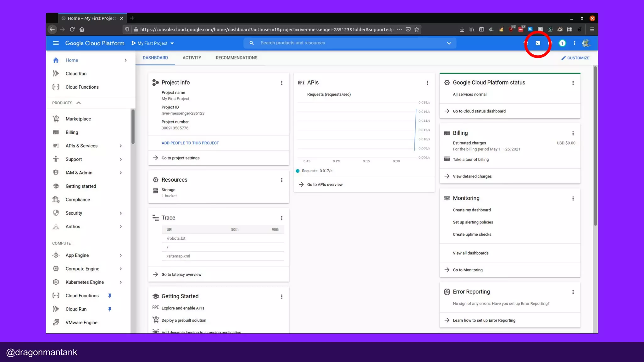Switch to the RECOMMENDATIONS tab

[x=236, y=58]
